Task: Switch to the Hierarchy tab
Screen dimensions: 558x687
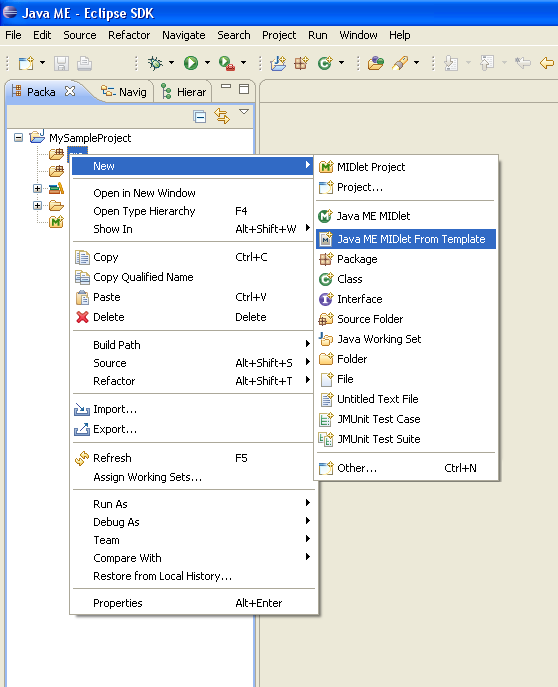Action: tap(184, 92)
